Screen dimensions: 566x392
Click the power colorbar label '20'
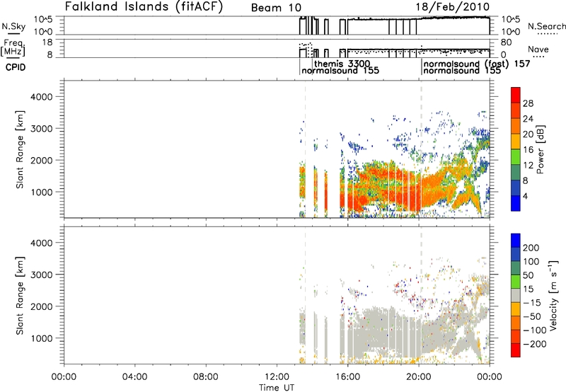(x=528, y=134)
